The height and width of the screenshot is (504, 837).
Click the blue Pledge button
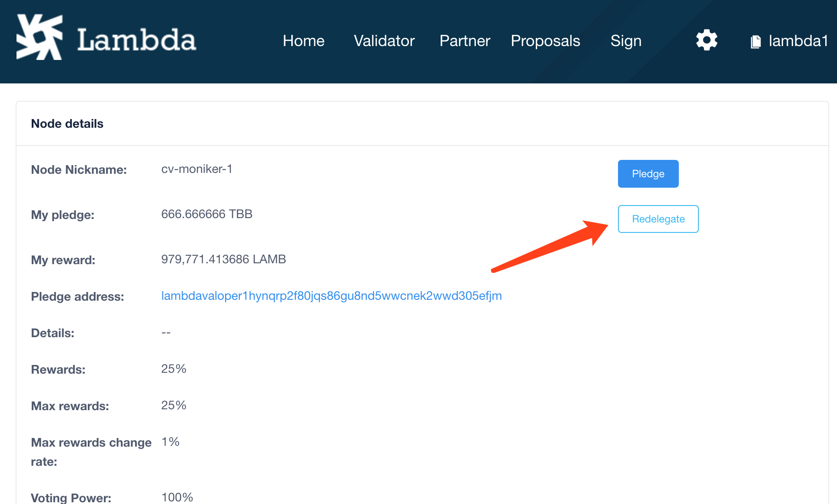click(x=648, y=174)
